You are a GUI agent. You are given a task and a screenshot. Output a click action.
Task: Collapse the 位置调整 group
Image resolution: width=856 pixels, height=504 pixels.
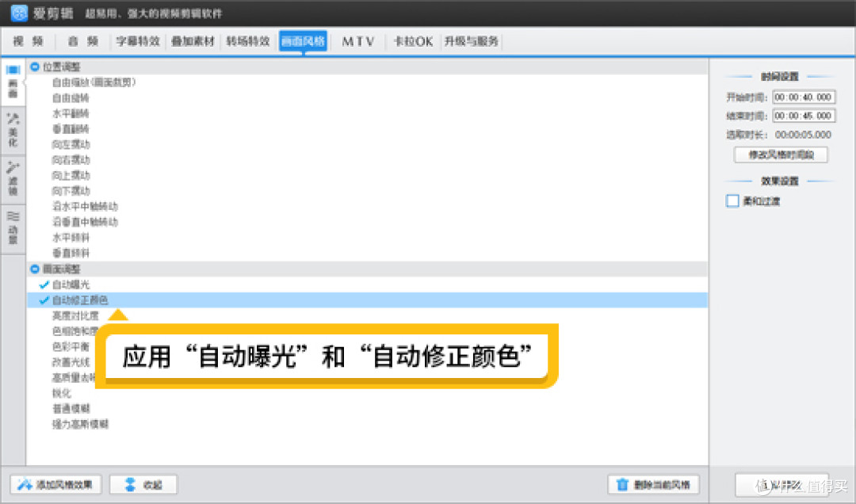tap(35, 67)
